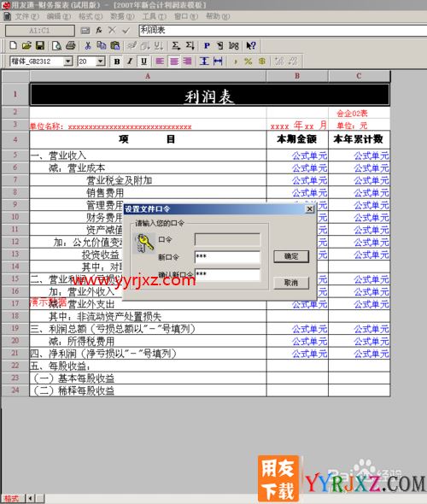This screenshot has width=427, height=504.
Task: Activate the context help arrow-question icon
Action: pos(250,45)
